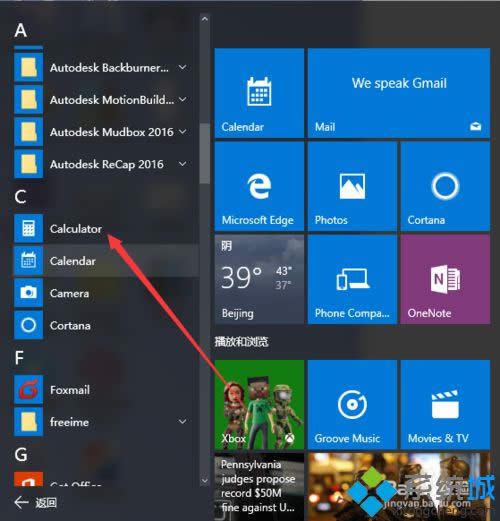Click the back arrow 返回 button

tap(35, 502)
